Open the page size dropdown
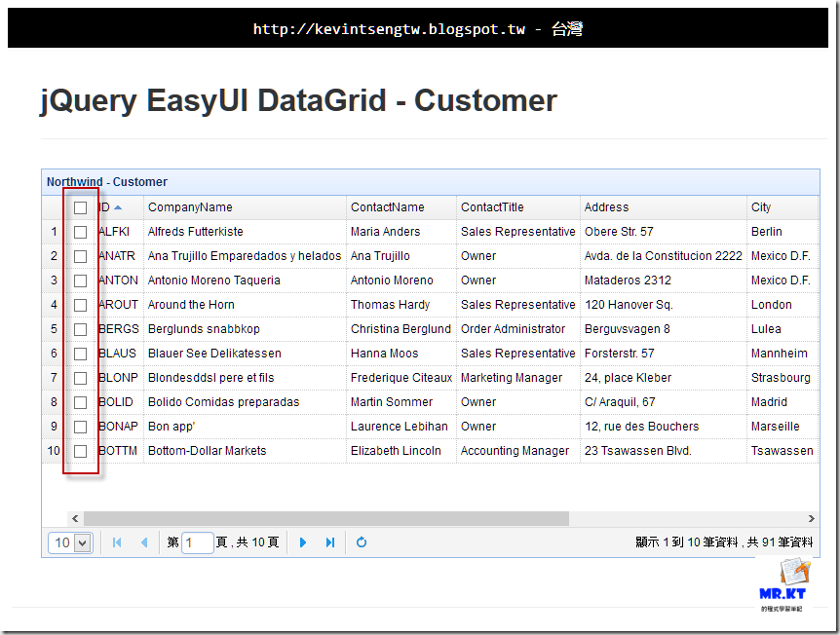This screenshot has height=635, width=840. (x=71, y=542)
